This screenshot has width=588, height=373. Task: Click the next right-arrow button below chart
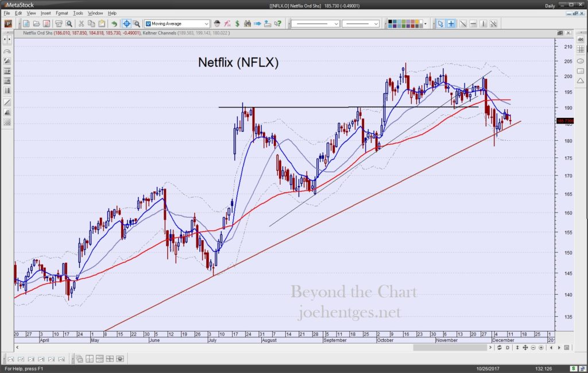(x=559, y=348)
